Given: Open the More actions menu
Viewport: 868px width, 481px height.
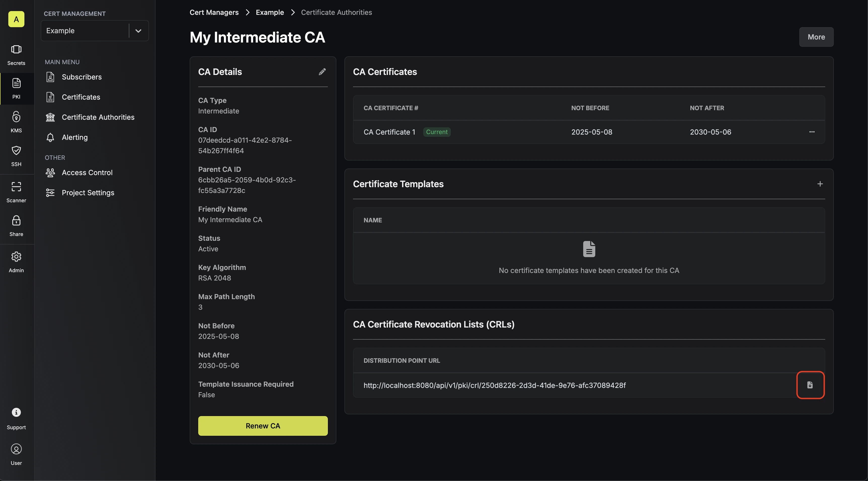Looking at the screenshot, I should pos(816,37).
